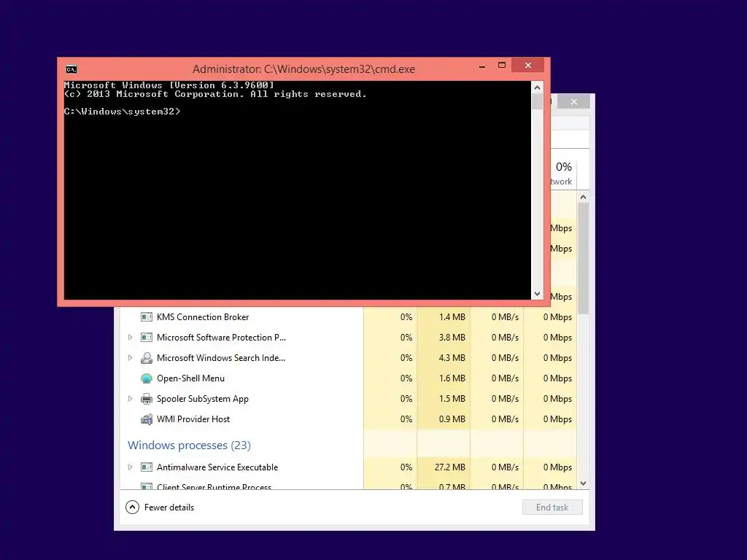The width and height of the screenshot is (747, 560).
Task: Select the Spooler SubSystem App row name
Action: (x=203, y=399)
